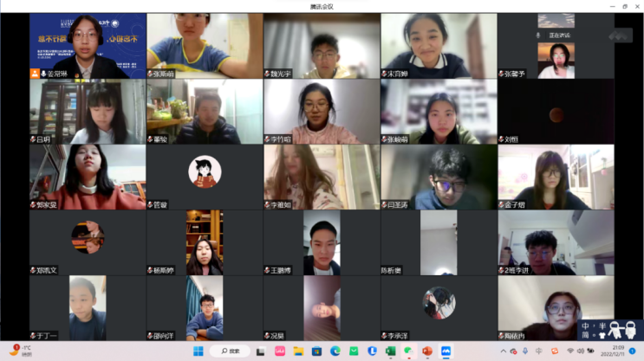Toggle half-width mode on IME bar

tap(602, 326)
